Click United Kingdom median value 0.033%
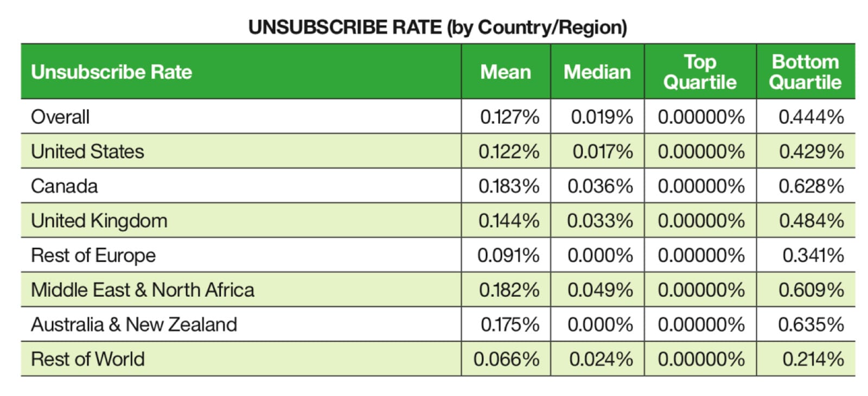 tap(600, 221)
